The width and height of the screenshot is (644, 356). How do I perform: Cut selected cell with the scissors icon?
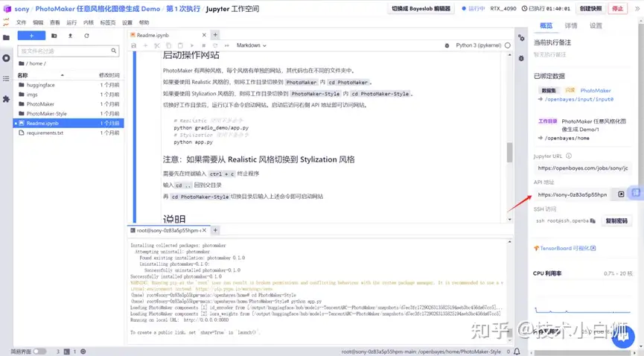pos(157,45)
